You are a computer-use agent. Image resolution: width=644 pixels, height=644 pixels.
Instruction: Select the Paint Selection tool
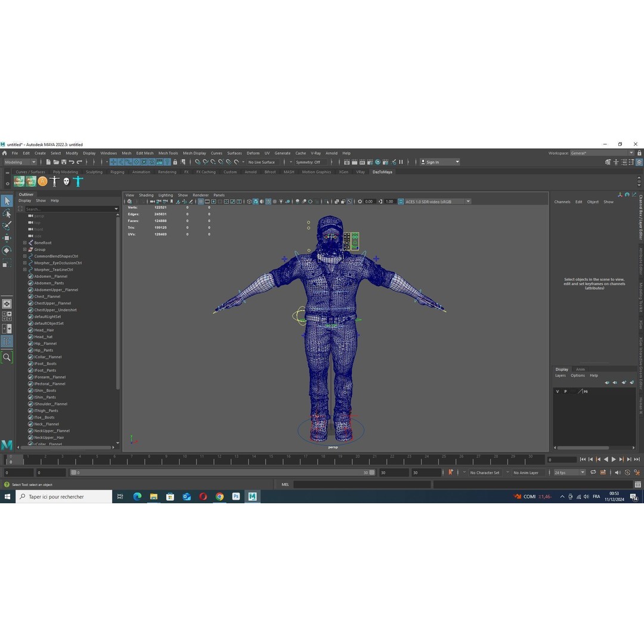point(7,225)
